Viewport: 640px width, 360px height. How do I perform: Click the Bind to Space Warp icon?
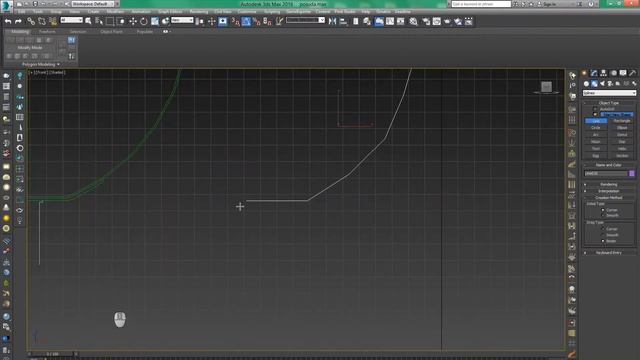pos(53,21)
